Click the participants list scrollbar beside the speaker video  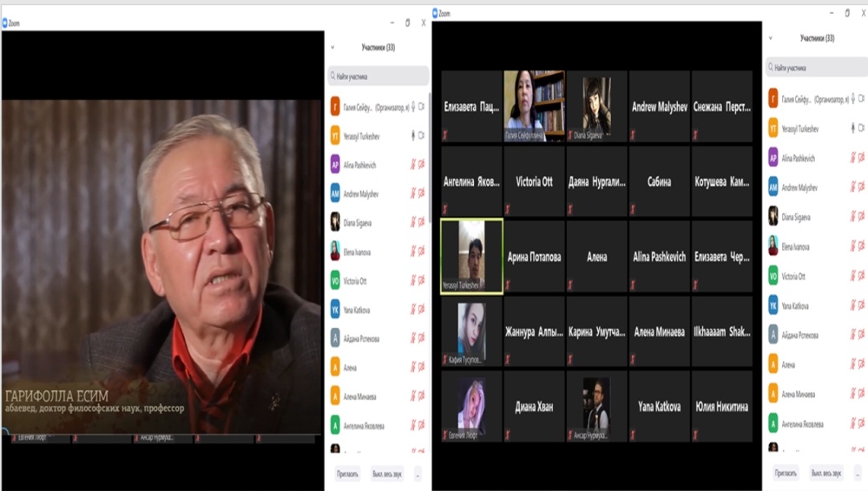[429, 173]
